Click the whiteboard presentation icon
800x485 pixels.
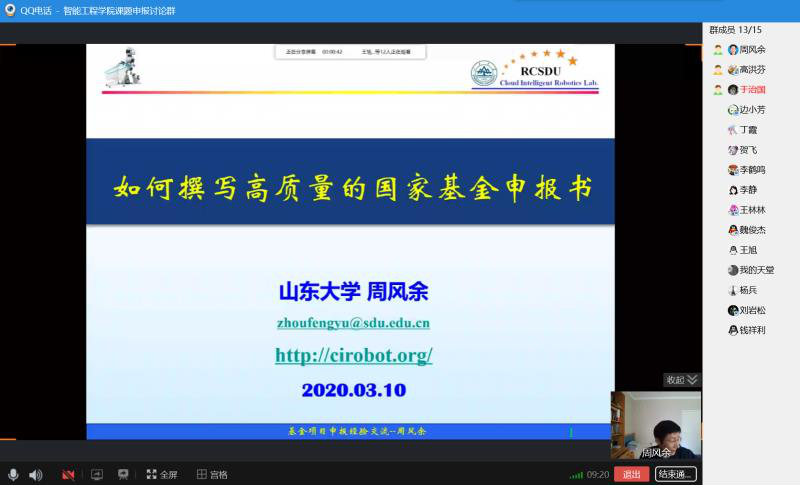pos(123,474)
